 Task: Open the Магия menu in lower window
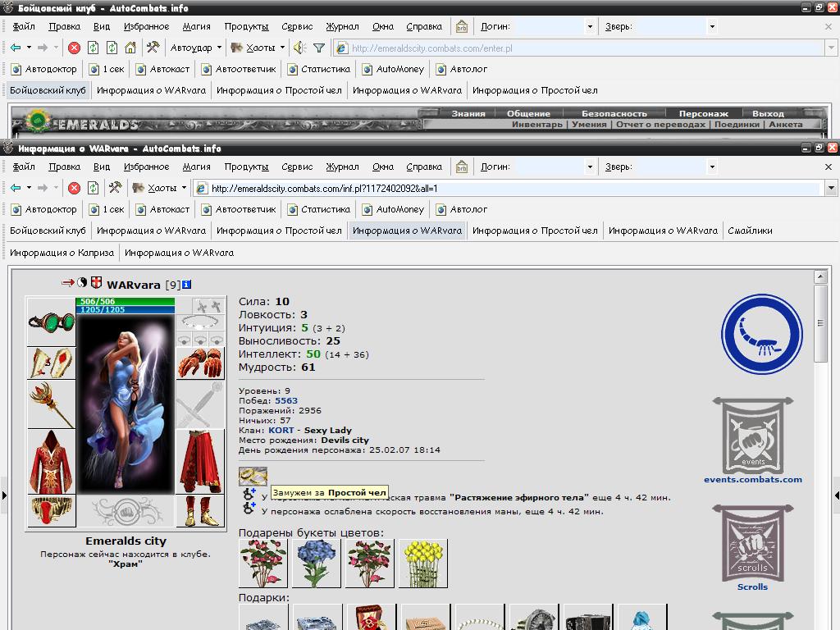[x=197, y=167]
